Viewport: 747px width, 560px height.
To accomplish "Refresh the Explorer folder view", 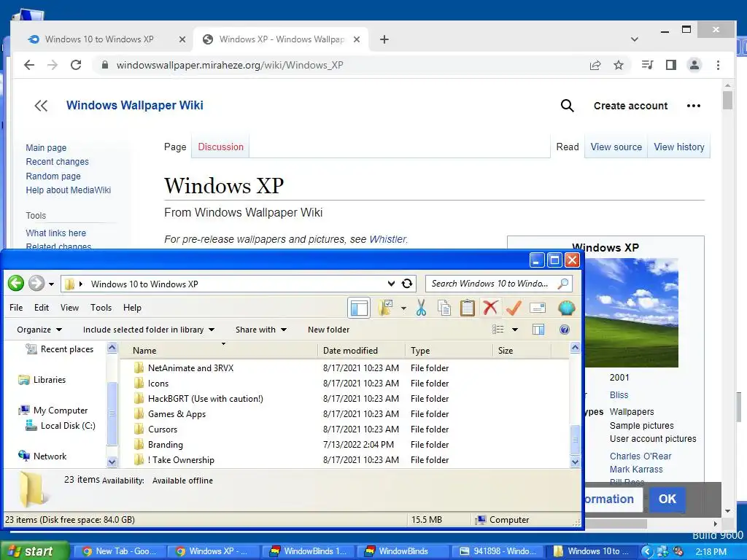I will [x=407, y=284].
